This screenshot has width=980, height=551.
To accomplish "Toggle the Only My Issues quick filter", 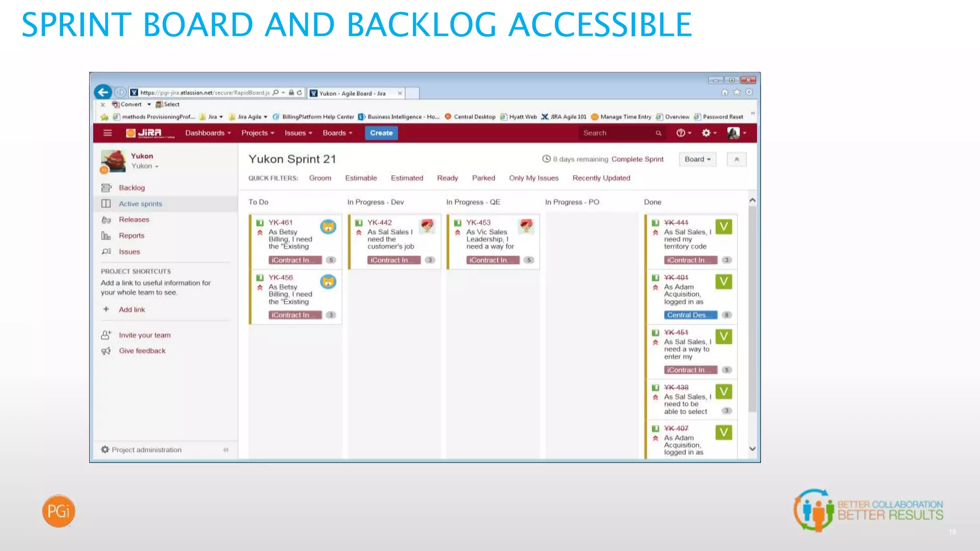I will coord(534,178).
